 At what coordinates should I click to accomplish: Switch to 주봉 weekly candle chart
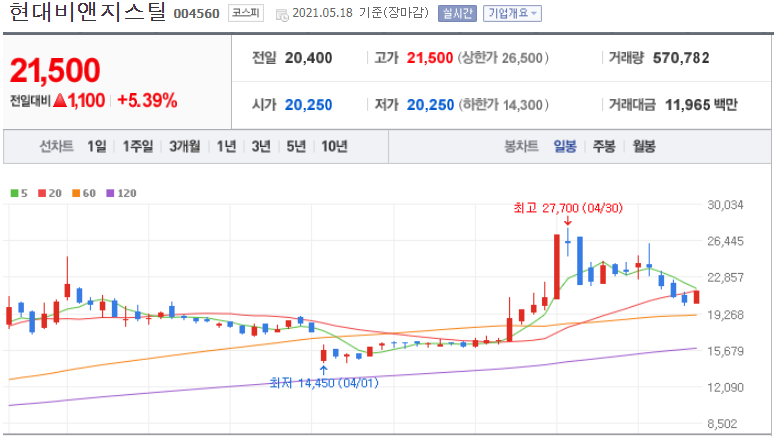604,146
